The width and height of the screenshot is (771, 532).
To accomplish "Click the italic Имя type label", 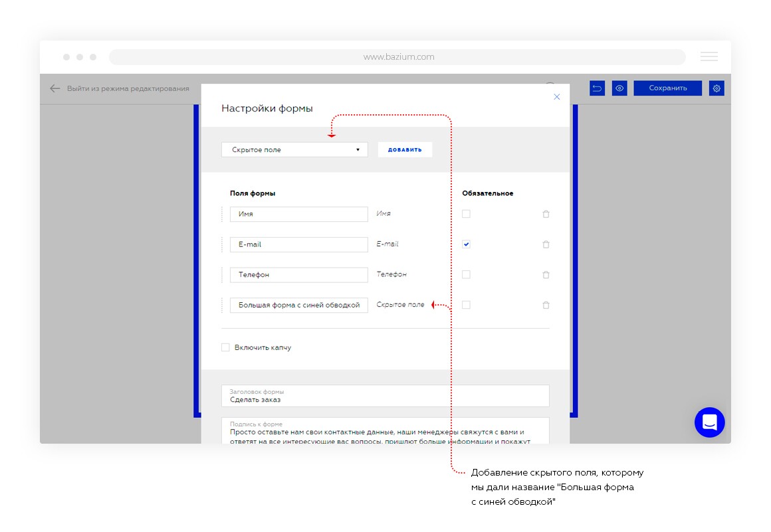I will tap(384, 214).
